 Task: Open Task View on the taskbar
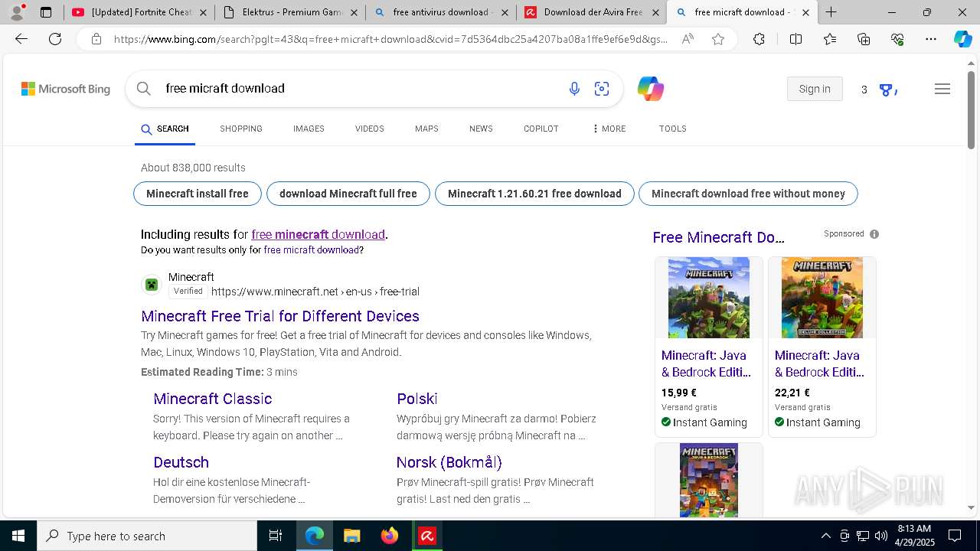click(x=276, y=536)
